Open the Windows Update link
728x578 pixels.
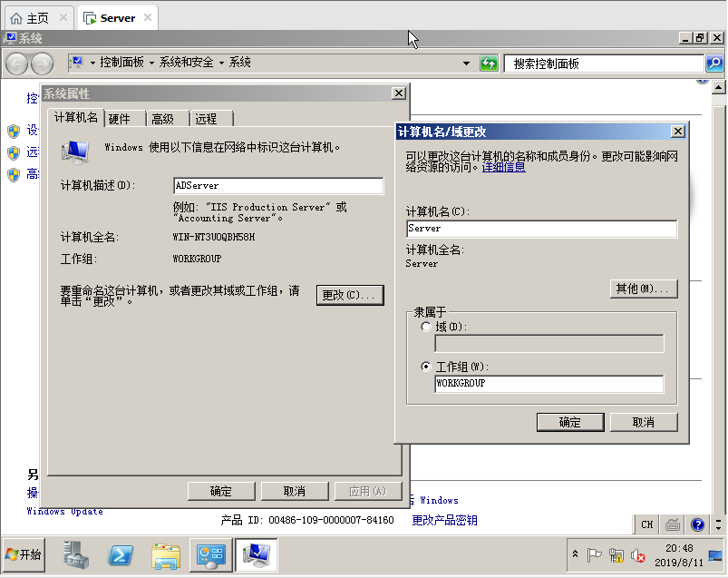point(64,511)
